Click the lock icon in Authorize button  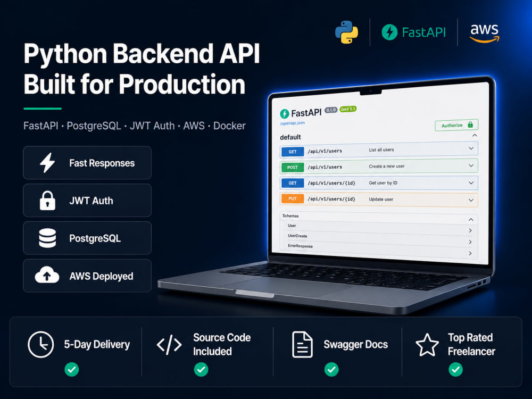(x=470, y=124)
